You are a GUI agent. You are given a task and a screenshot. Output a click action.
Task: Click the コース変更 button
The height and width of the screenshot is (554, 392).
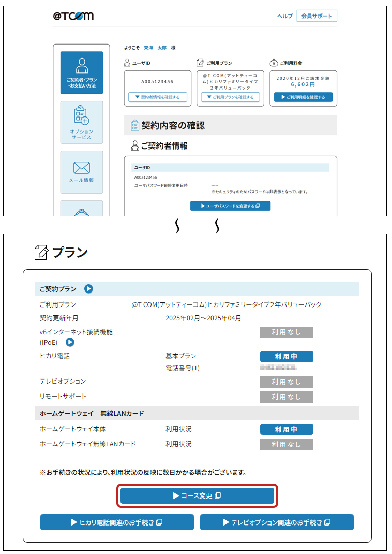pyautogui.click(x=197, y=495)
